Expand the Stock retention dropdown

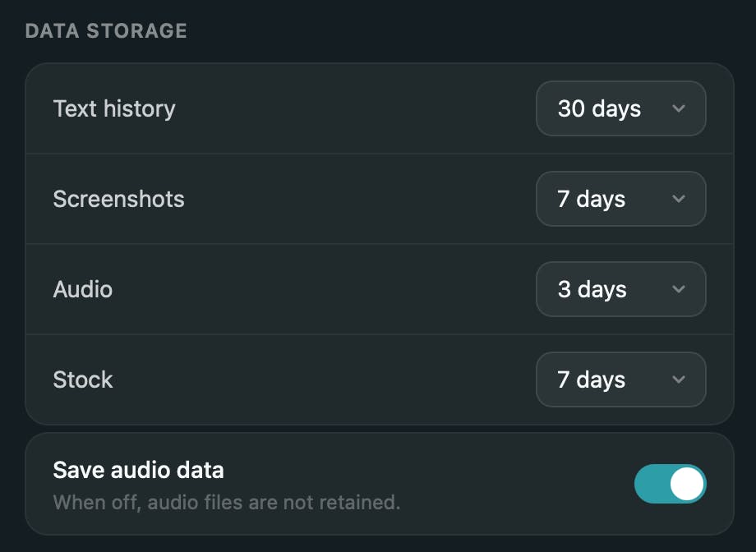click(620, 379)
